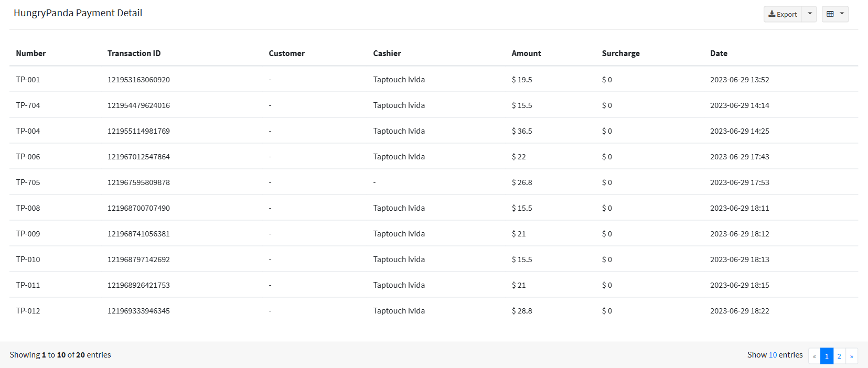This screenshot has width=868, height=368.
Task: Select current page 1 in pagination
Action: coord(827,356)
